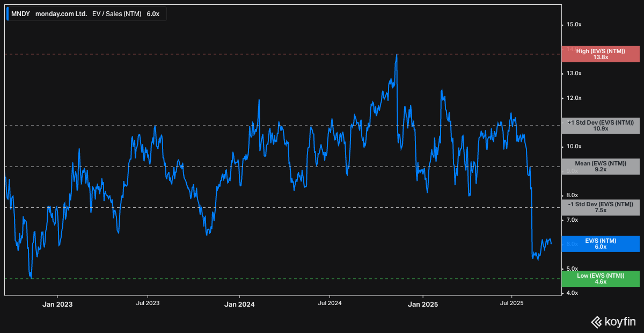Click the +1 Std Dev 10.9x tag

click(x=601, y=126)
